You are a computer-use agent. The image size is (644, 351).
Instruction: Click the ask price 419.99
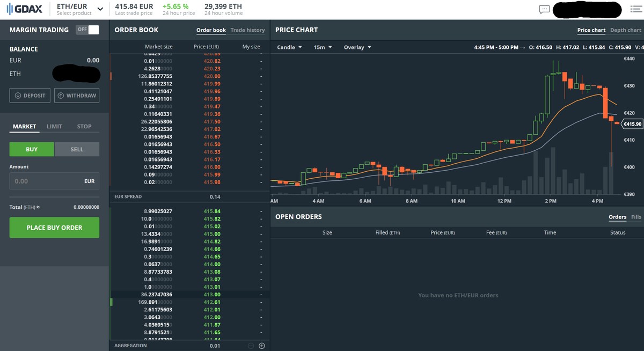pos(212,84)
